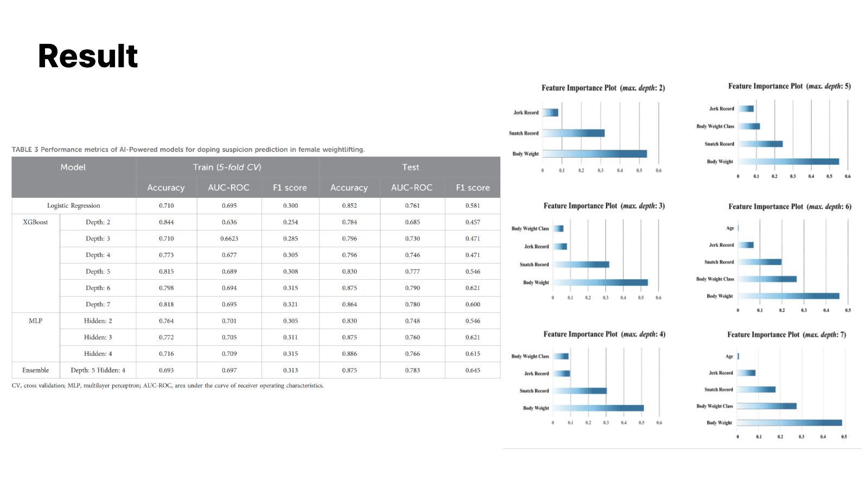Click the "Age" label in depth 6 plot

coord(730,228)
